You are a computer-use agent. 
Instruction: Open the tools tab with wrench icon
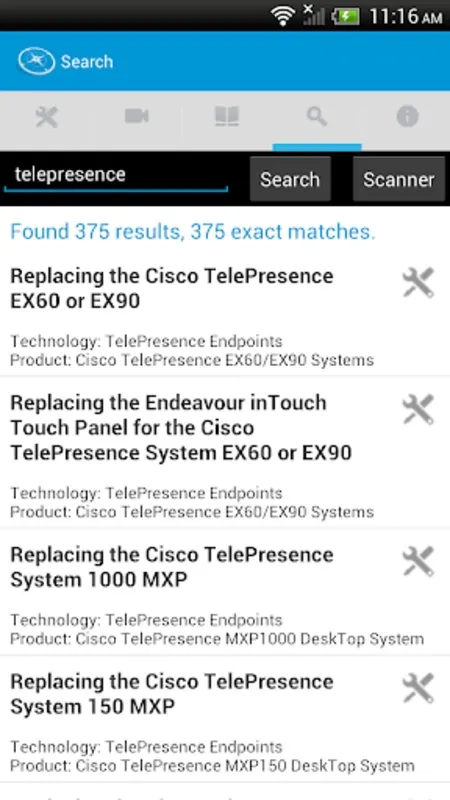[x=46, y=117]
